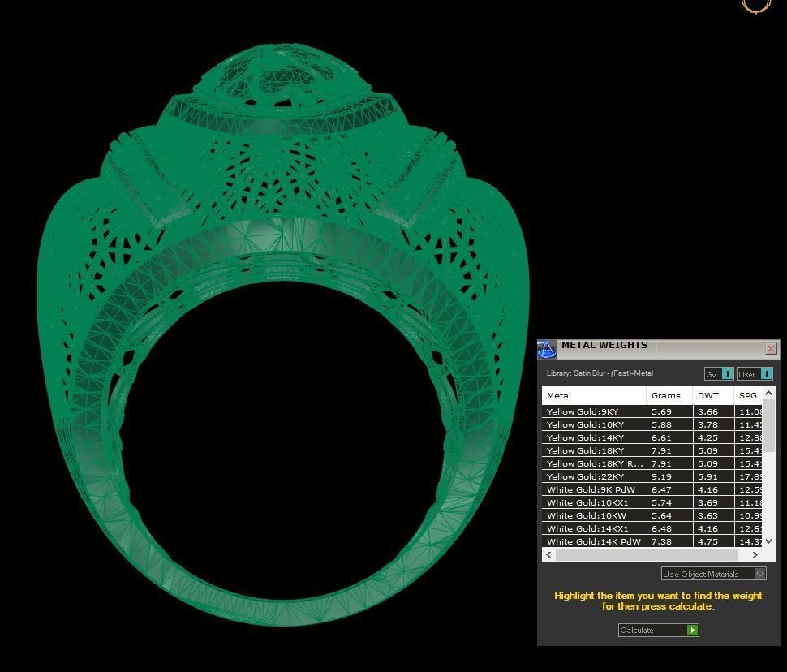This screenshot has width=787, height=672.
Task: Sort table by the Metal column header
Action: [x=594, y=395]
